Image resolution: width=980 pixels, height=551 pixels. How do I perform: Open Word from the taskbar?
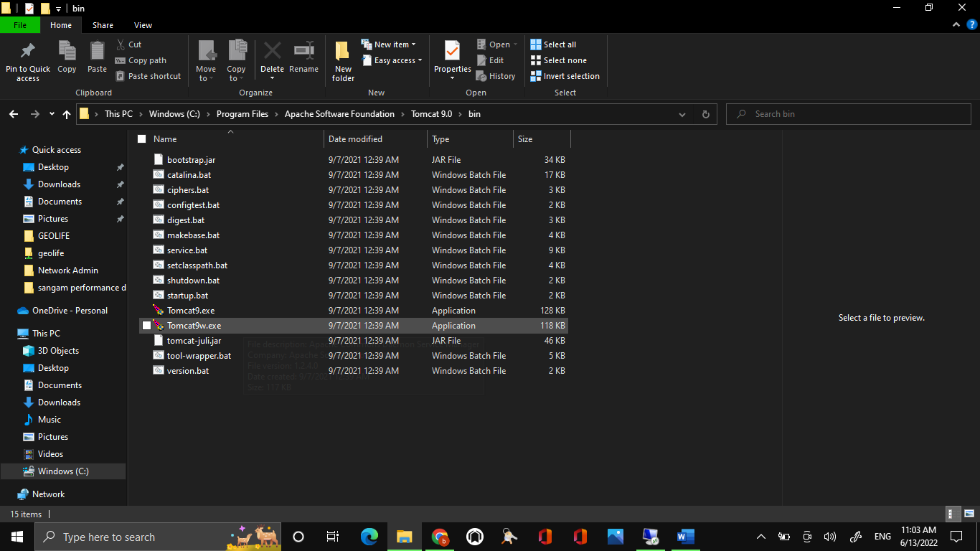click(x=686, y=537)
